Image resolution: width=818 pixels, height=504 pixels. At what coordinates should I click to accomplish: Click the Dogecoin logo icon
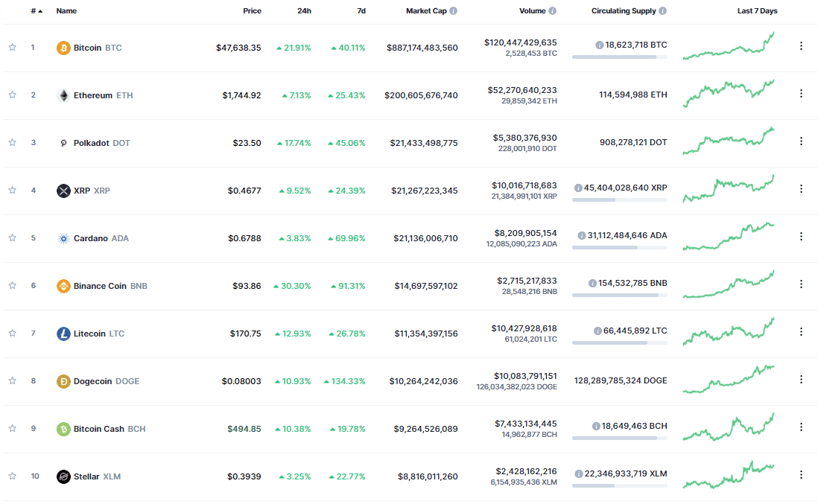coord(64,381)
